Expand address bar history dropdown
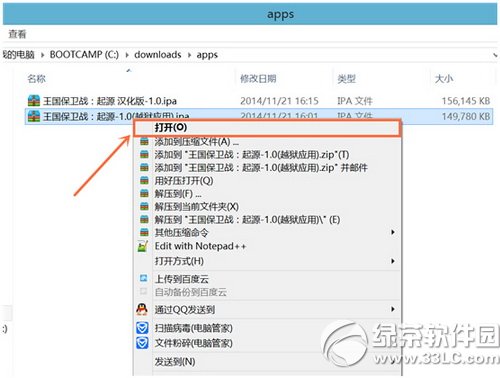500x378 pixels. click(495, 55)
